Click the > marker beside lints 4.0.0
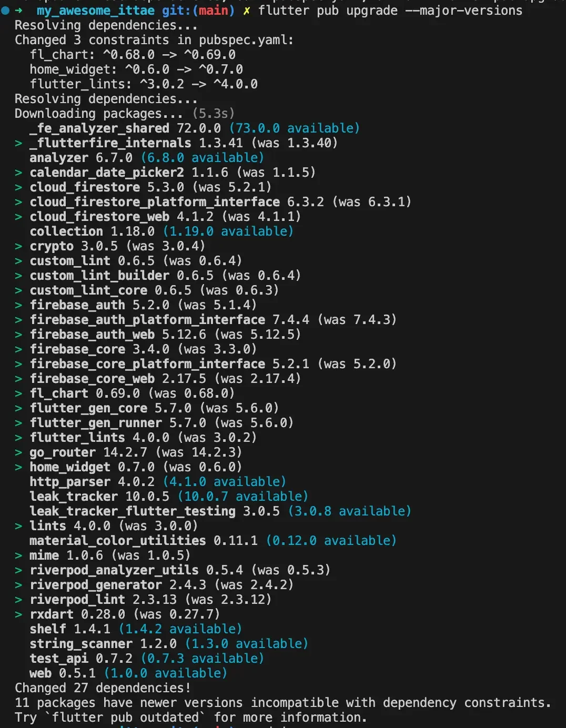Image resolution: width=566 pixels, height=728 pixels. click(x=18, y=526)
